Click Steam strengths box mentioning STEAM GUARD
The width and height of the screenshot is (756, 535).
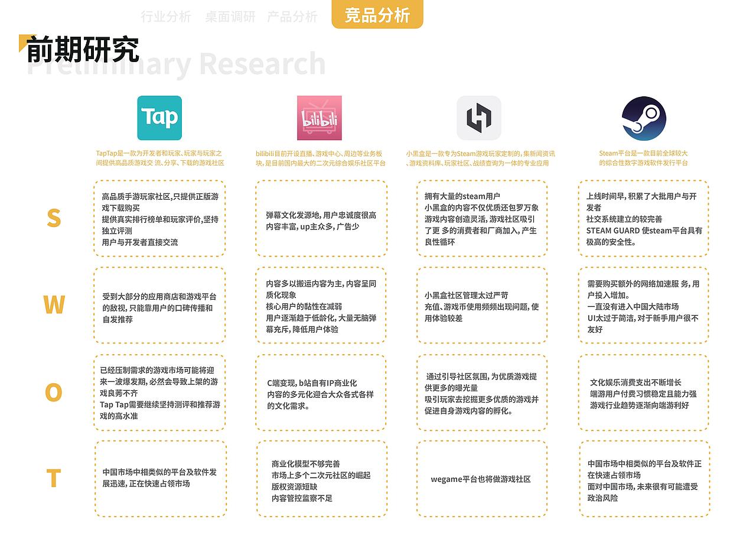(644, 219)
